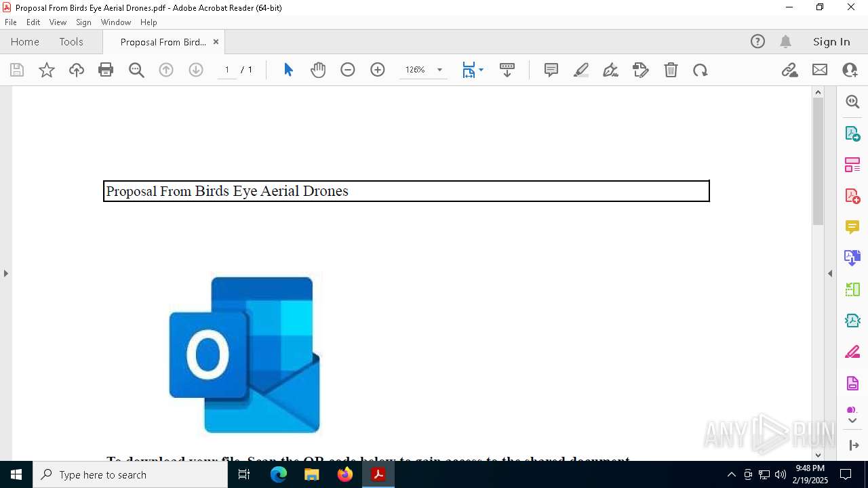This screenshot has height=488, width=868.
Task: Open the Help question mark icon
Action: point(757,41)
